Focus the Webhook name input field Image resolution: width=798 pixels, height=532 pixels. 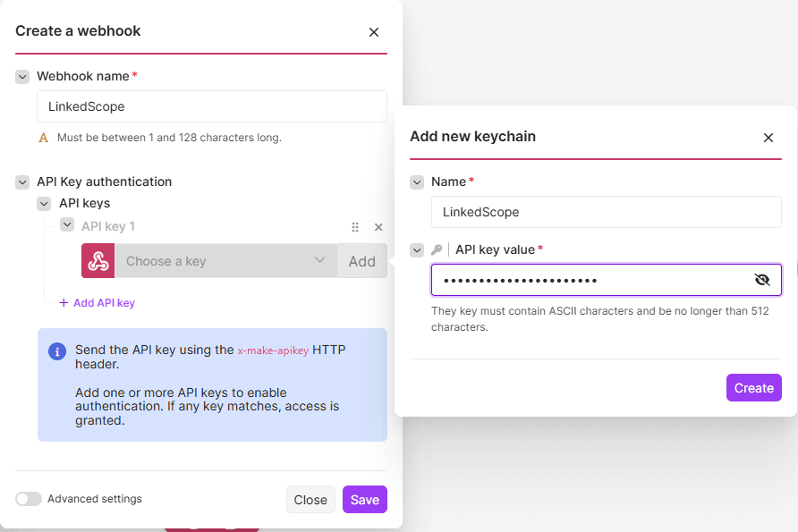(212, 106)
